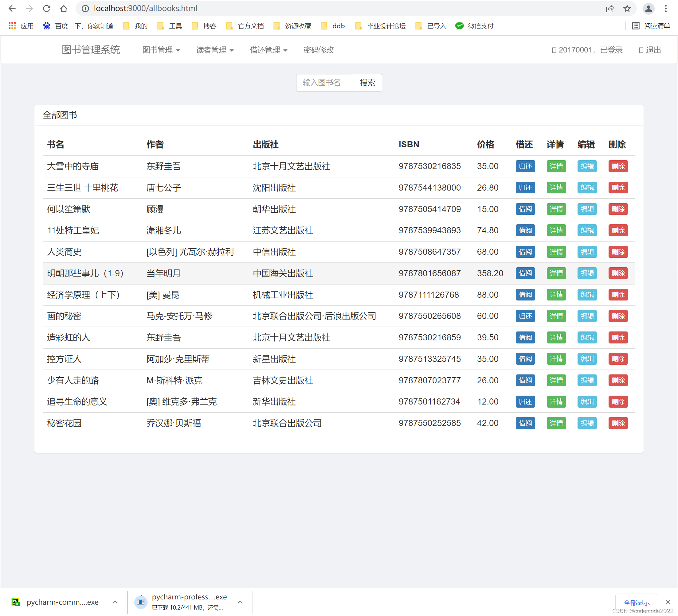Click 借阅 for 何以笙箫默
The image size is (678, 616).
pyautogui.click(x=525, y=209)
